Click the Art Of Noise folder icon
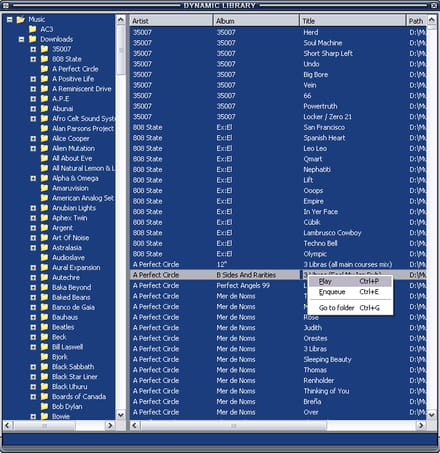The image size is (440, 453). click(44, 238)
